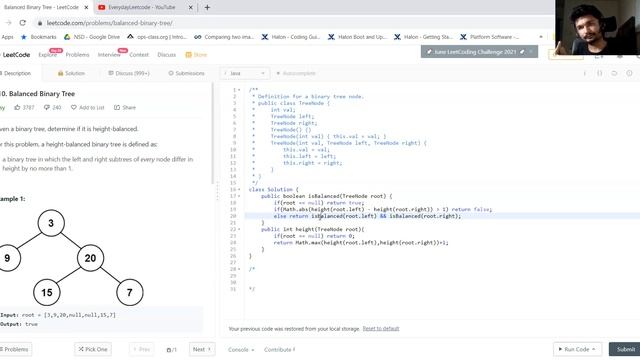Viewport: 640px width, 360px height.
Task: Close the EverydayLeetcode YouTube tab
Action: click(x=191, y=7)
